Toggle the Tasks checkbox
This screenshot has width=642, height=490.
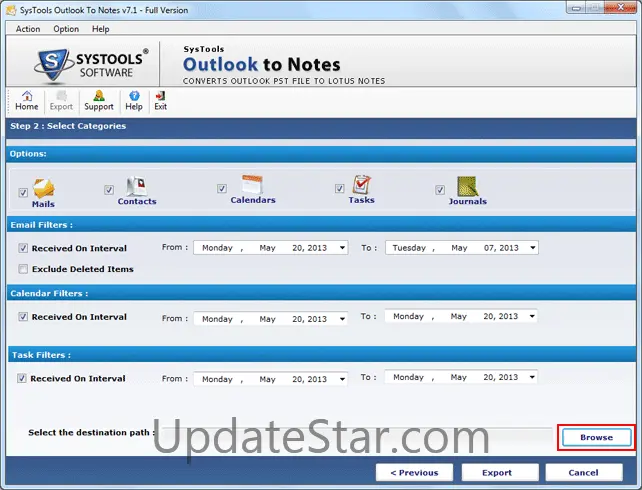(339, 188)
